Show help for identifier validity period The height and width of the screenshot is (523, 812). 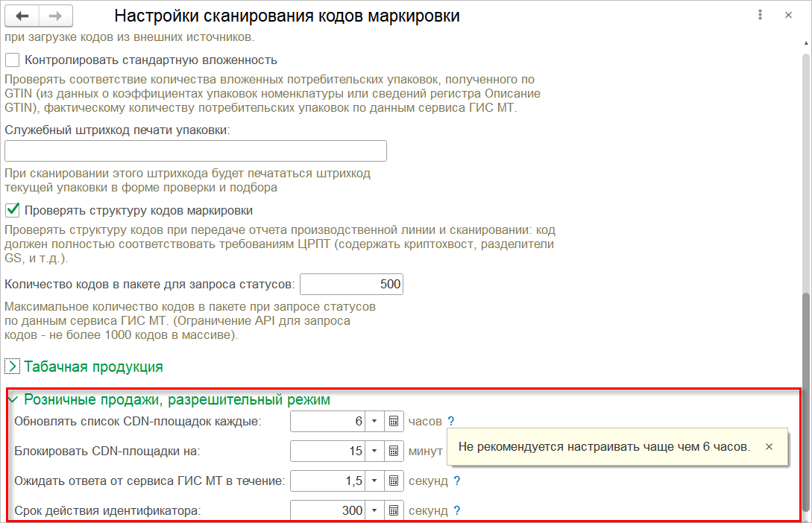tap(457, 510)
